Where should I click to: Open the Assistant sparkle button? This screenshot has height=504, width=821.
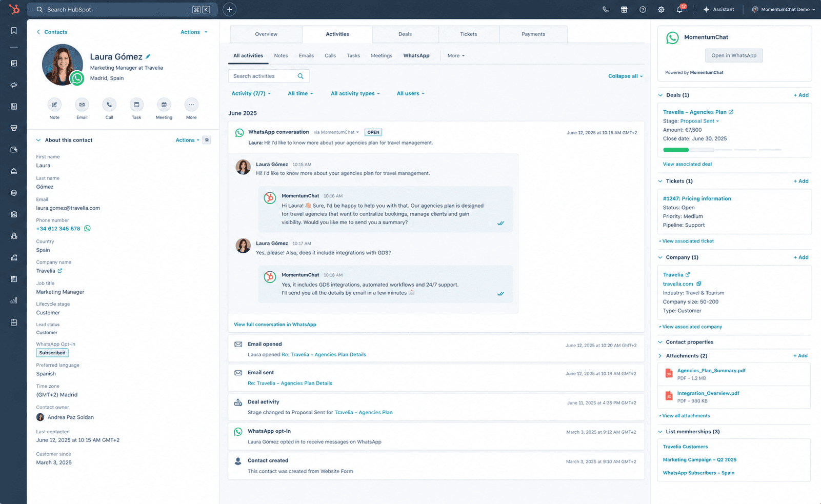coord(718,9)
